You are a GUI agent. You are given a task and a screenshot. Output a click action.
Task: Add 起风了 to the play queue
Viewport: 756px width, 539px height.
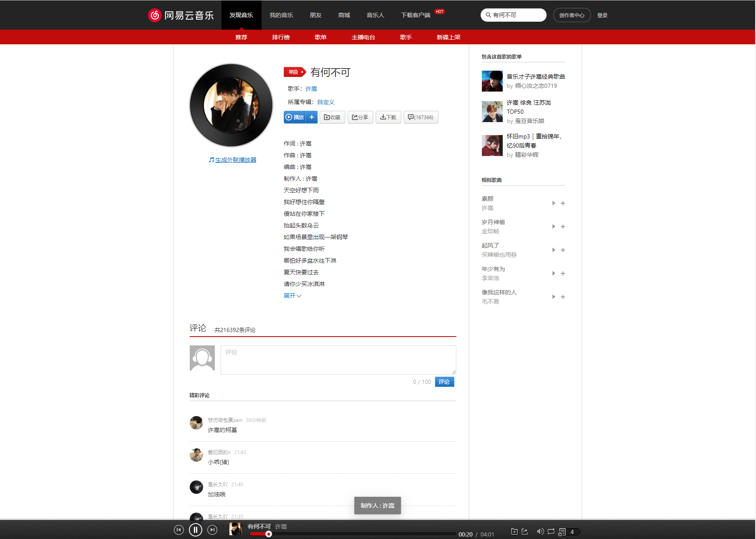point(563,250)
